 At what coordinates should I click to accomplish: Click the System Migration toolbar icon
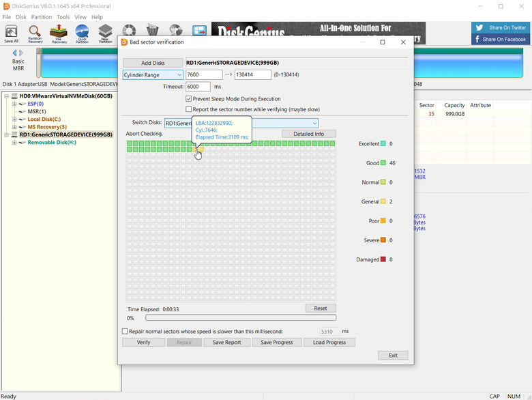tap(199, 30)
